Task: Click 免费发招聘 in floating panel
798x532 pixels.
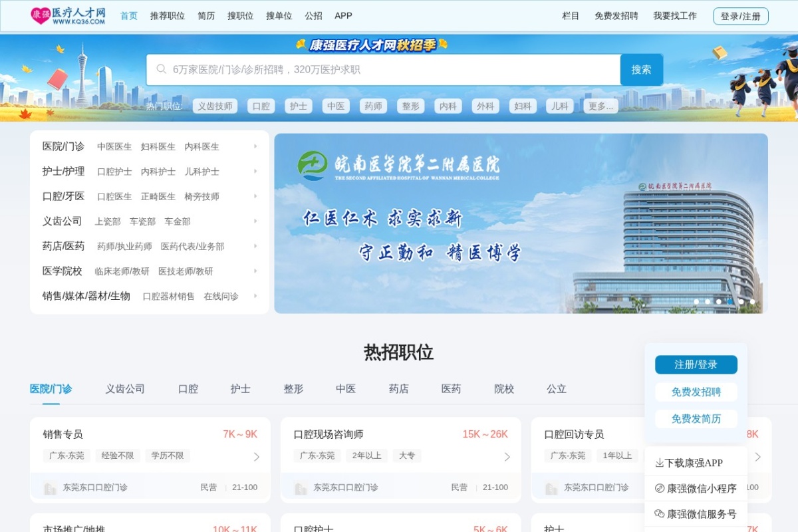Action: click(696, 392)
